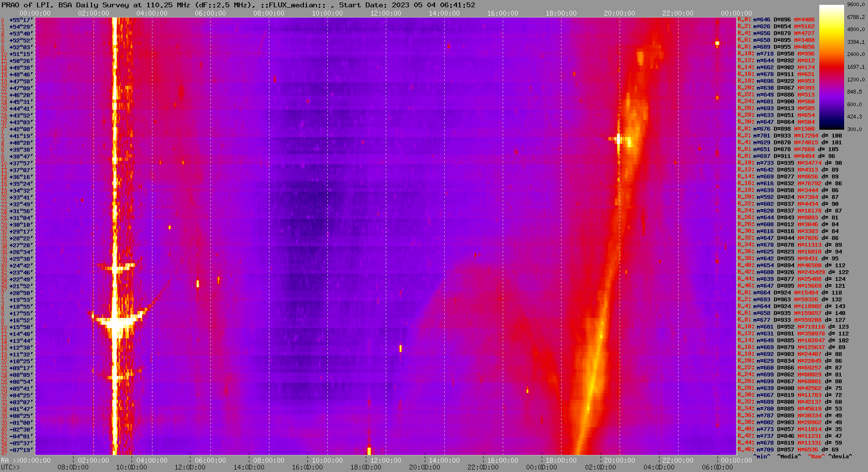Click the bright source at declination +16°52'
This screenshot has height=472, width=868.
(116, 322)
